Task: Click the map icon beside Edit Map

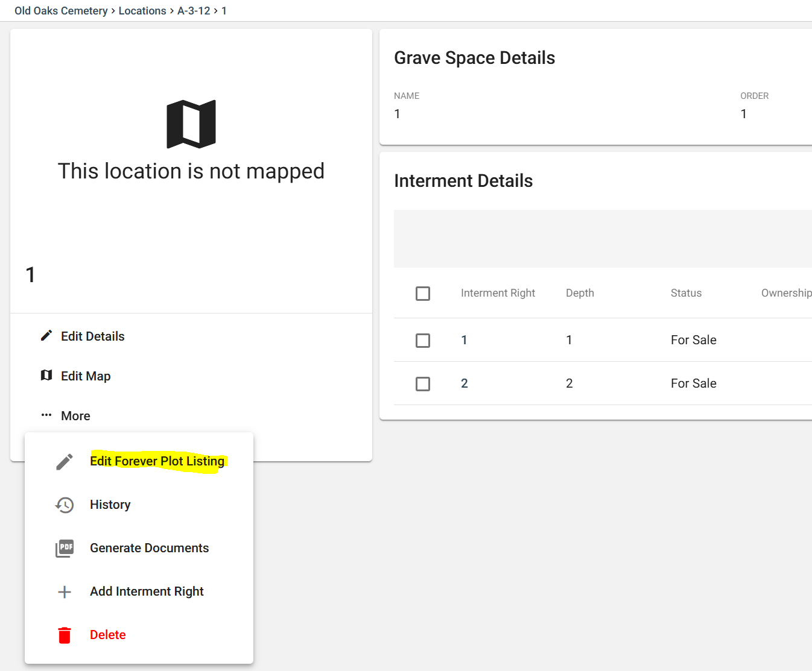Action: [x=46, y=376]
